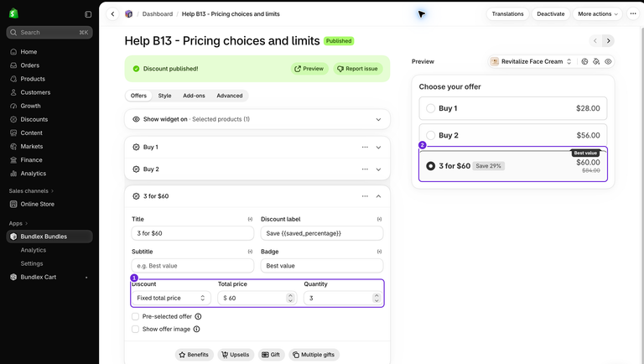Click the Deactivate button
Image resolution: width=644 pixels, height=364 pixels.
click(551, 14)
